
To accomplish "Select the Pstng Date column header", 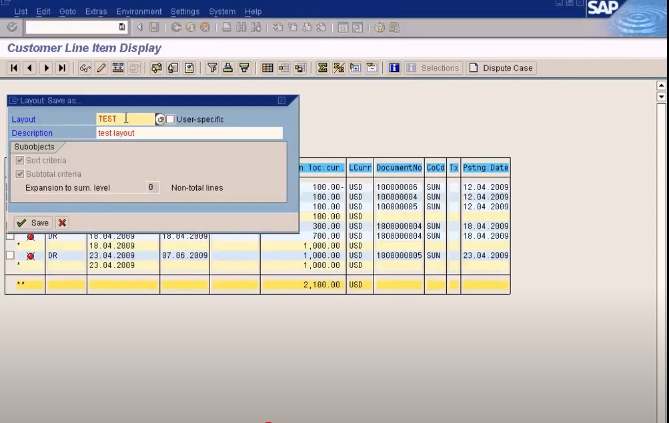I will point(486,168).
